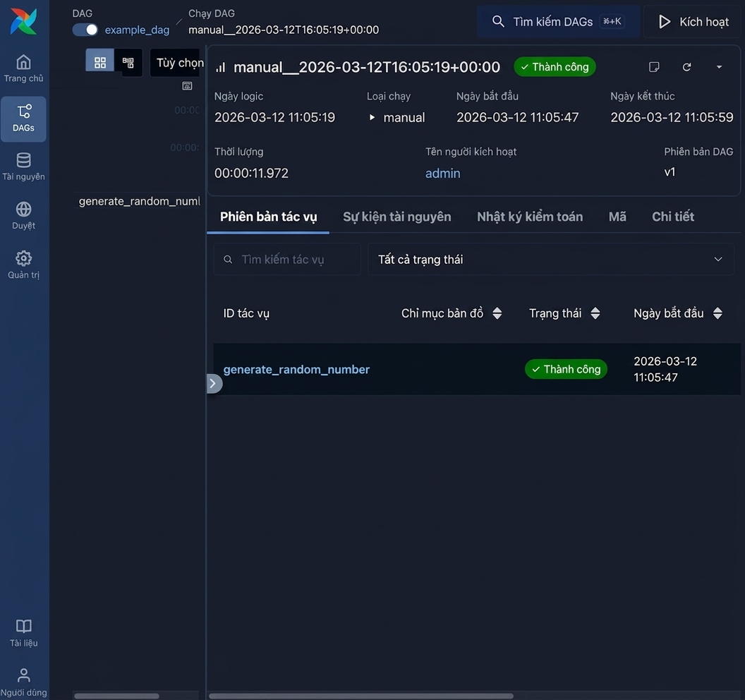Open Tài nguyên assets page
This screenshot has width=745, height=700.
coord(23,167)
